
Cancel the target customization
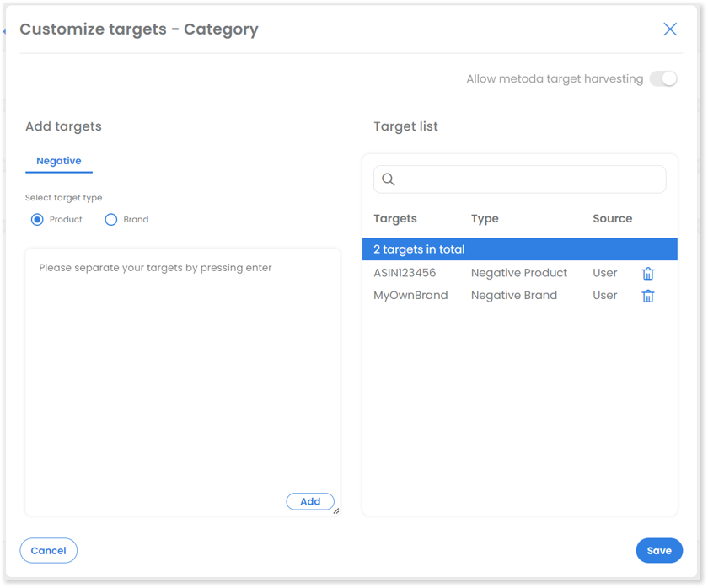[48, 551]
